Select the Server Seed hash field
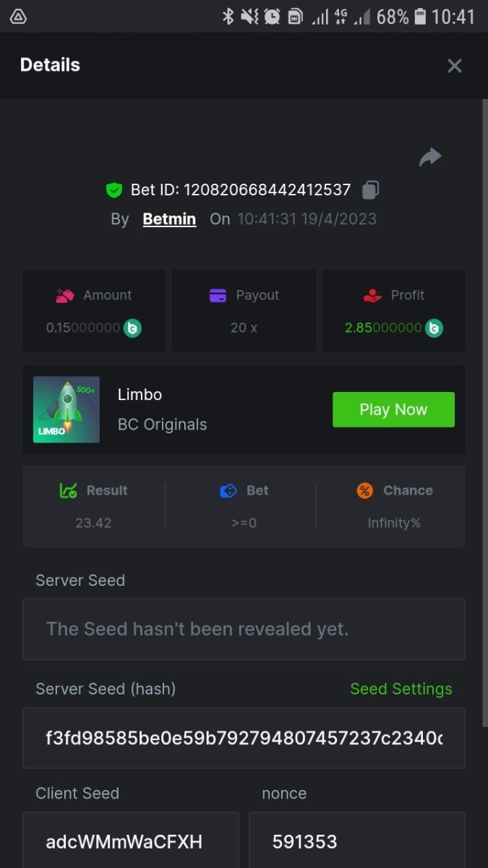Screen dimensions: 488x868 coord(244,738)
